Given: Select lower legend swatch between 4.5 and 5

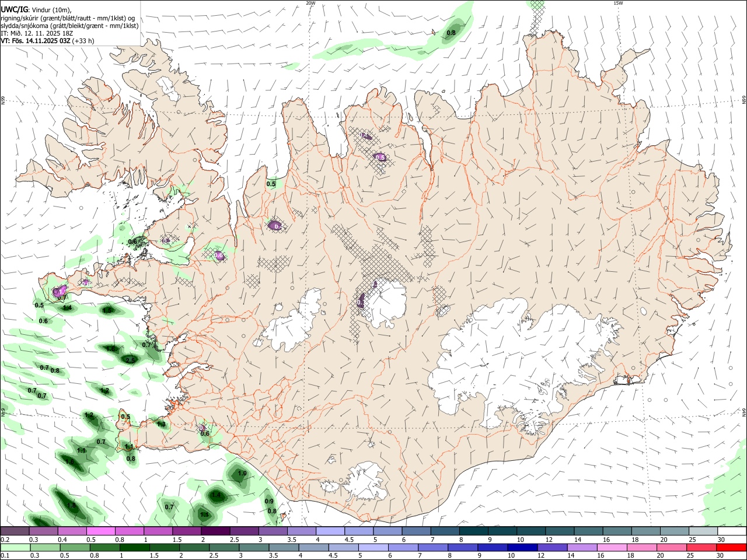Looking at the screenshot, I should pos(344,547).
